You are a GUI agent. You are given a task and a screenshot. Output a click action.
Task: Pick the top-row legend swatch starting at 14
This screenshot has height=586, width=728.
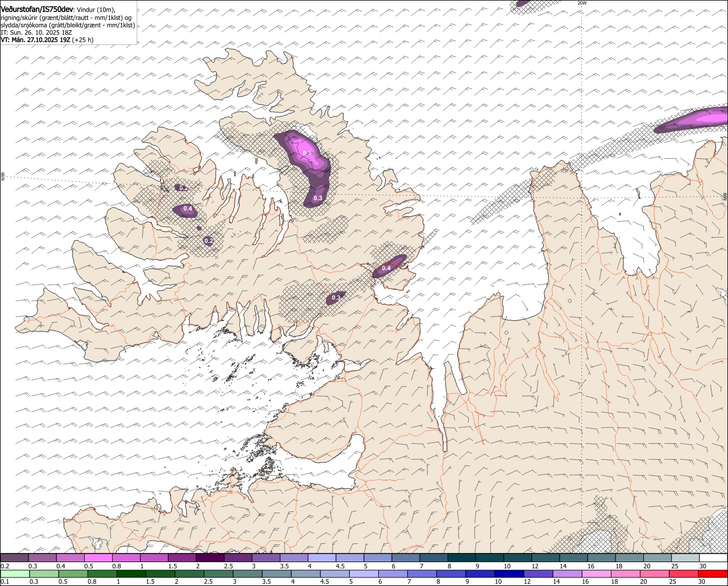(x=573, y=558)
